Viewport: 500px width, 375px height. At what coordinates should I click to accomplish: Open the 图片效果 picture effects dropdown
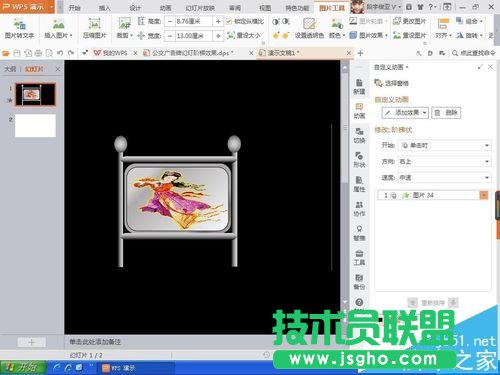click(x=369, y=35)
